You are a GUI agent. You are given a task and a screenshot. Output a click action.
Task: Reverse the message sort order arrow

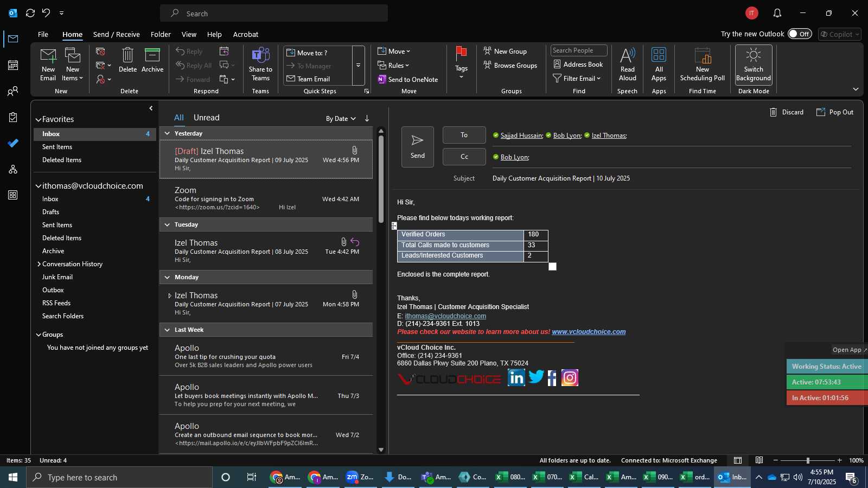click(367, 118)
